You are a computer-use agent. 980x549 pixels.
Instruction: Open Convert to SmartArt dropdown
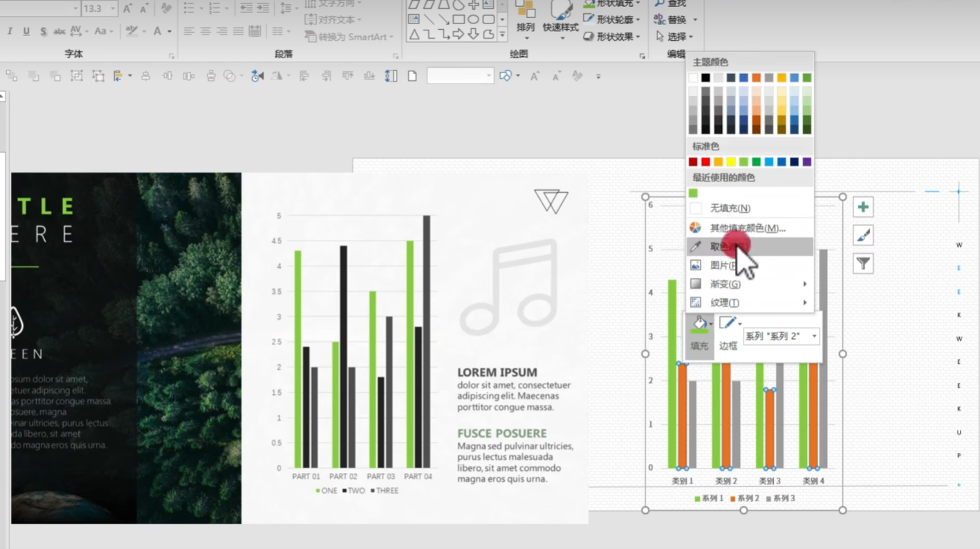(x=349, y=37)
